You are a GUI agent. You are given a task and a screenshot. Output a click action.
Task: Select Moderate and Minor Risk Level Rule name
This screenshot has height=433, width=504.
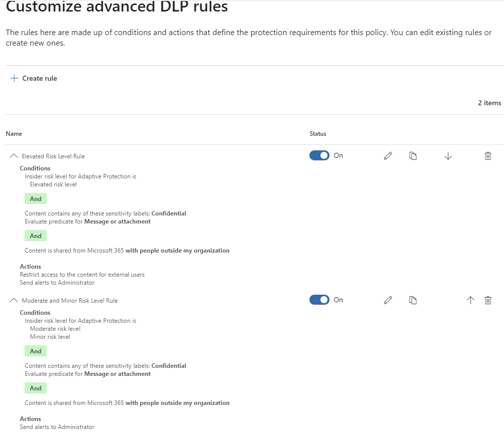coord(70,301)
